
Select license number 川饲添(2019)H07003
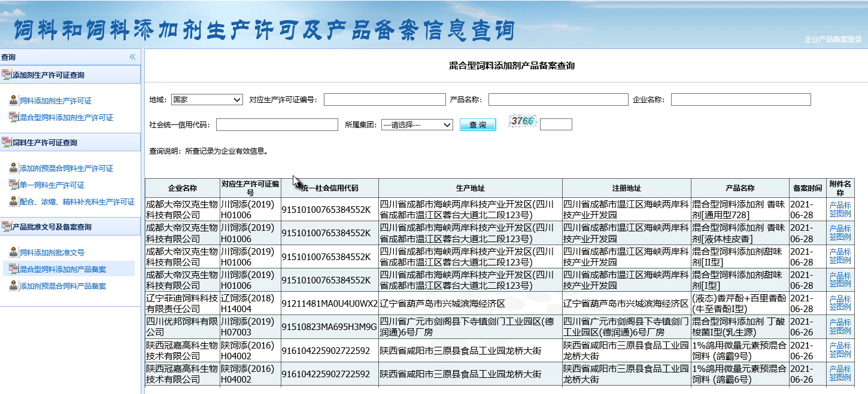(x=250, y=327)
